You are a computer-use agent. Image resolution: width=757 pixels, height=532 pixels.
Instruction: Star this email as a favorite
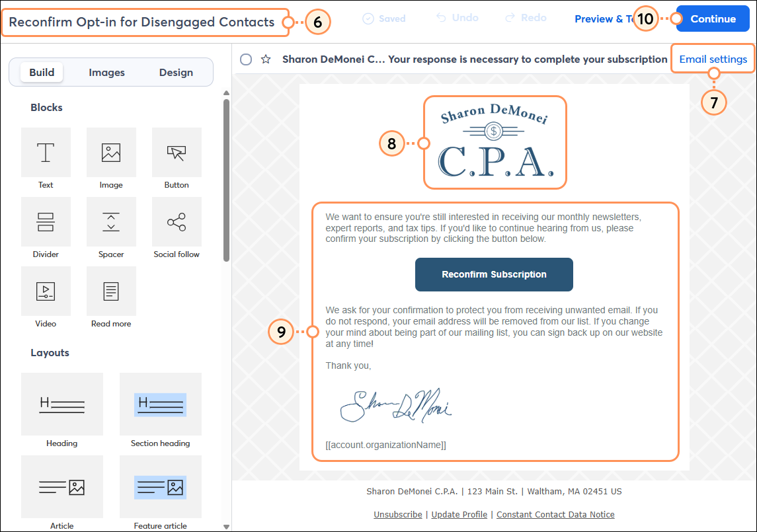pos(266,59)
